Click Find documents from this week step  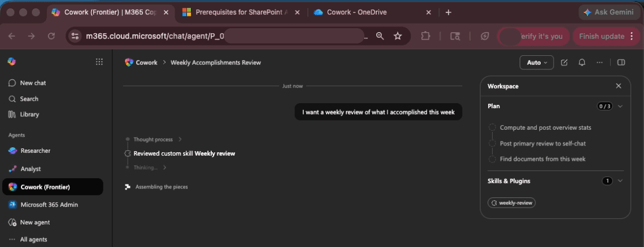[x=542, y=159]
